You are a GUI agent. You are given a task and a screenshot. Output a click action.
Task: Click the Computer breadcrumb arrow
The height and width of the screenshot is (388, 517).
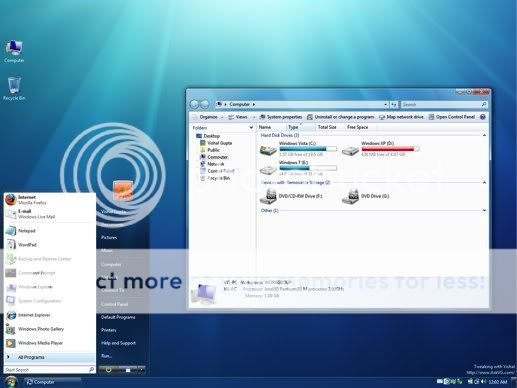(254, 104)
